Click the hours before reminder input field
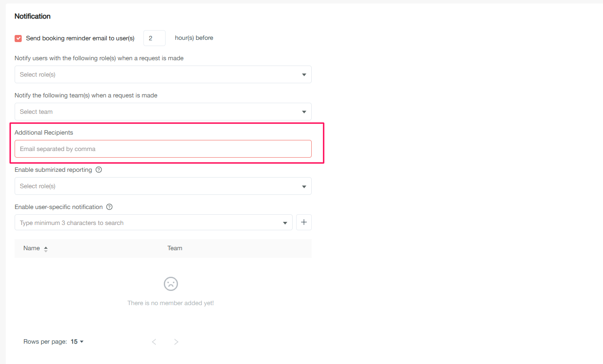 pos(154,39)
